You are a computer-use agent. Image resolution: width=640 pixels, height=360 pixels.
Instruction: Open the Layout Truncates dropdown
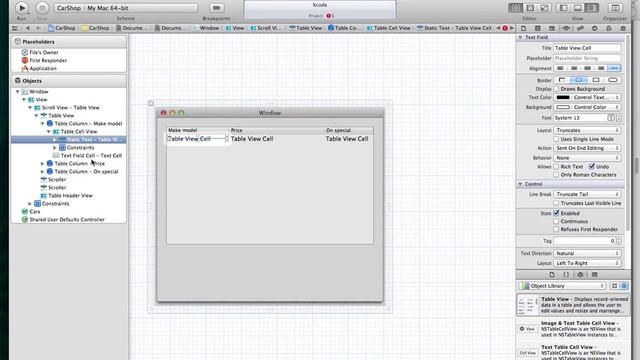point(587,130)
